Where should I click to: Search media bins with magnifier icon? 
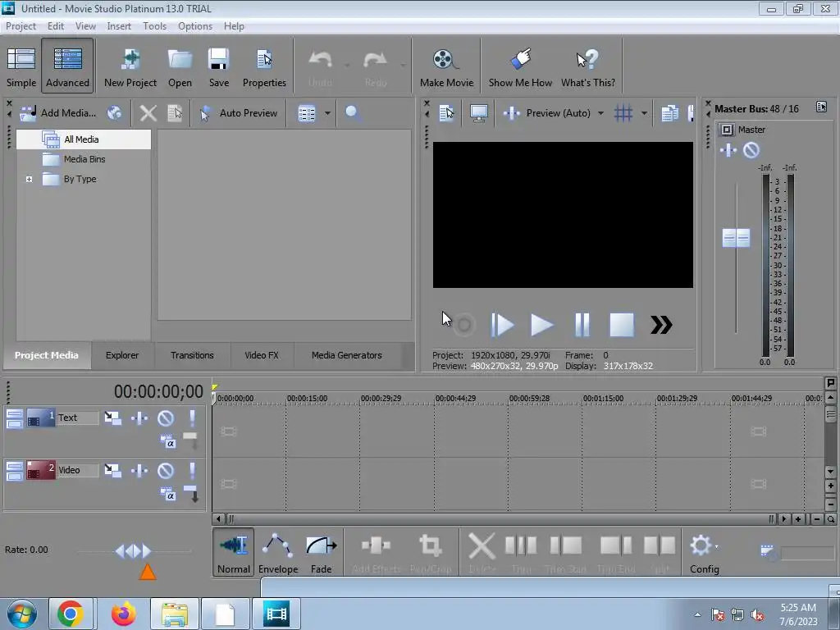point(352,113)
